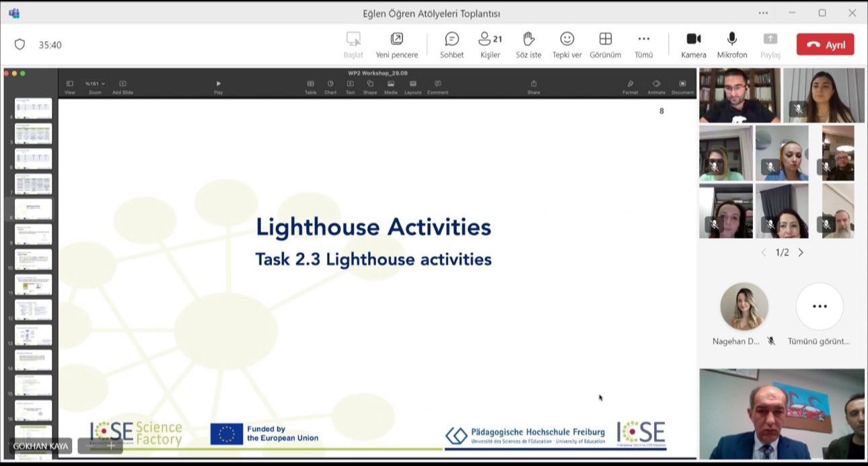This screenshot has height=466, width=868.
Task: Expand the Tümü more options menu
Action: [x=643, y=44]
